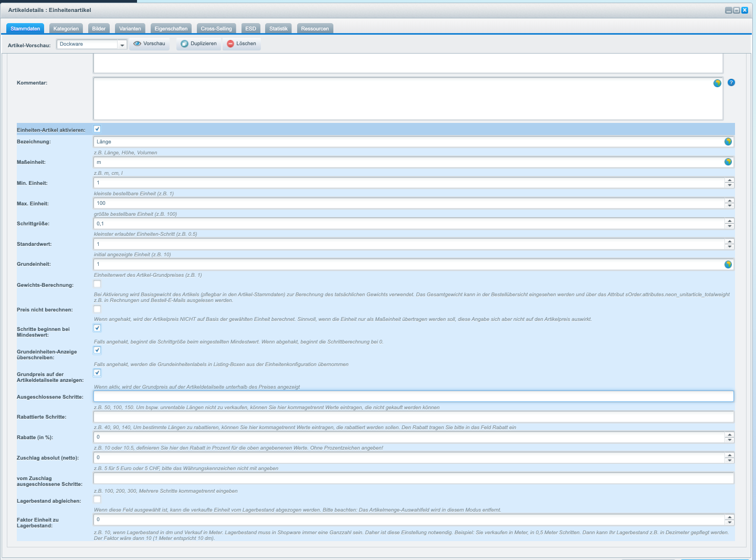Click the translation globe in Bezeichnung field
The width and height of the screenshot is (756, 560).
click(728, 141)
